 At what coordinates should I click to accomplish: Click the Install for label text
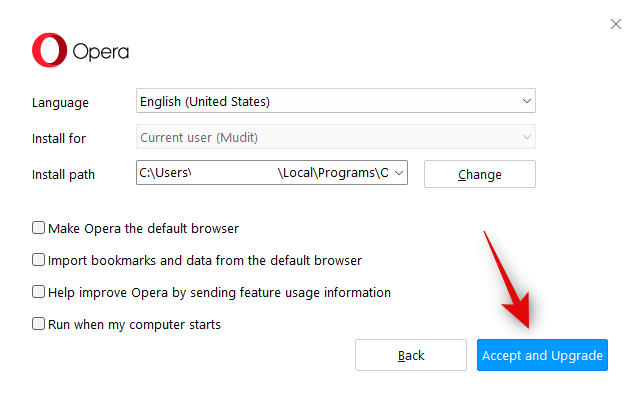pyautogui.click(x=60, y=138)
